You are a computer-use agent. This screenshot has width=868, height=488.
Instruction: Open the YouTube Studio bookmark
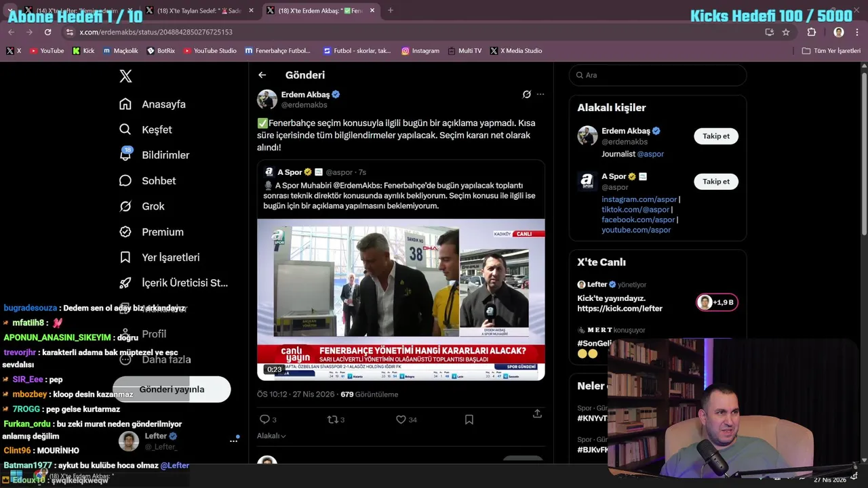tap(210, 51)
